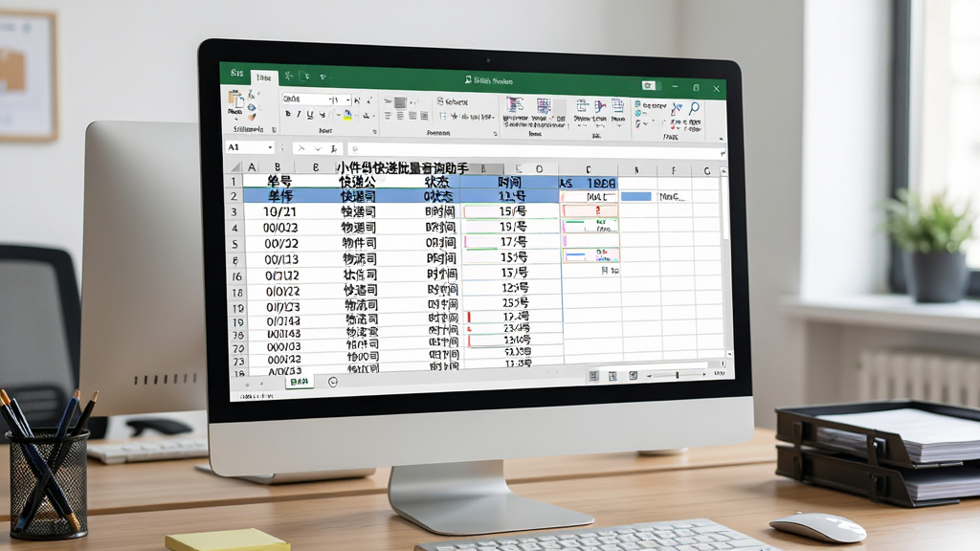Add a new sheet with the plus button
This screenshot has width=980, height=551.
point(332,382)
